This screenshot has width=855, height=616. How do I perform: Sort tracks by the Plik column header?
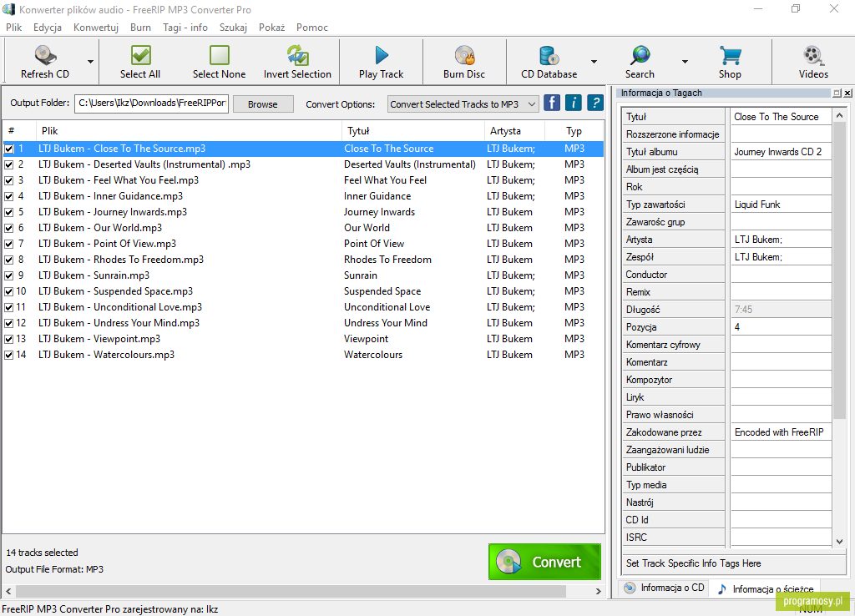click(189, 131)
